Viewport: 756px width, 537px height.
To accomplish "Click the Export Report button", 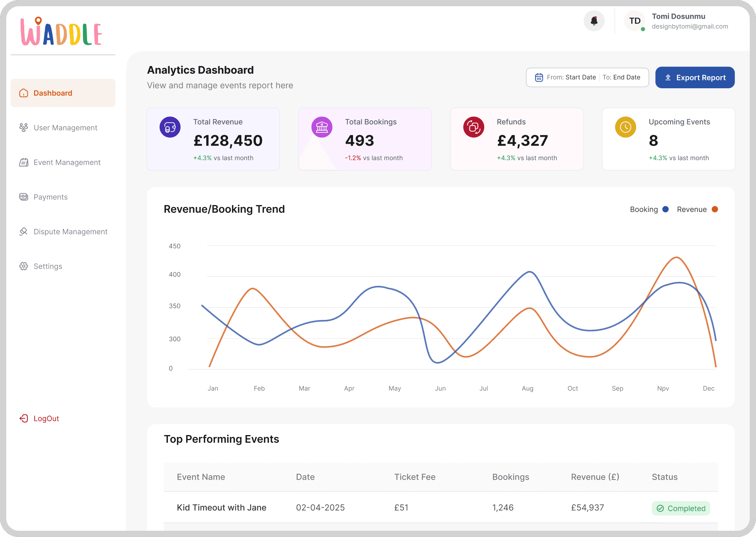I will (x=695, y=77).
